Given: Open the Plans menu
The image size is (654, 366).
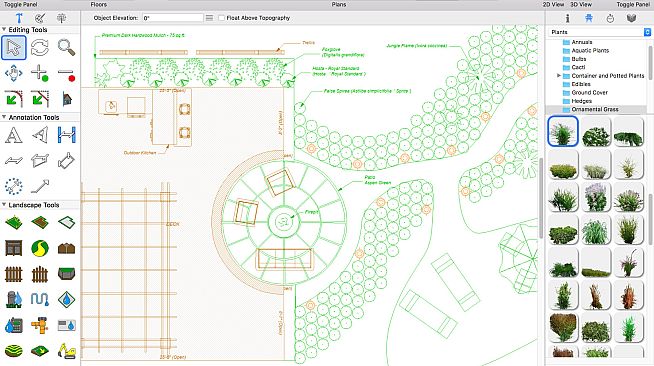Looking at the screenshot, I should coord(339,4).
